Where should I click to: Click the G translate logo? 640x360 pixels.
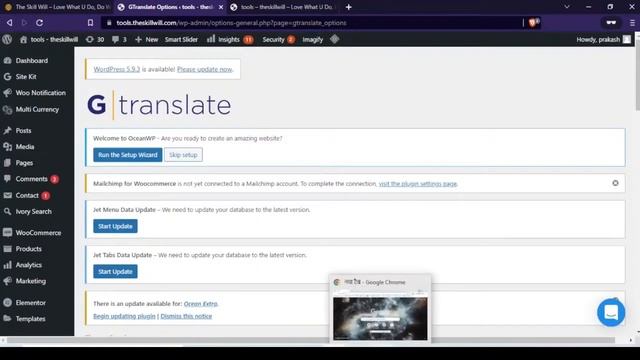(x=159, y=105)
